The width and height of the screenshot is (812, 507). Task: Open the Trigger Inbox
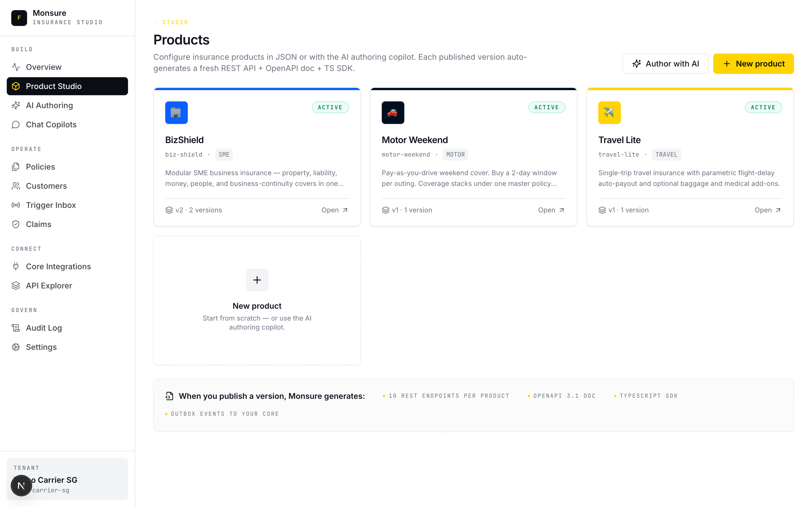51,205
